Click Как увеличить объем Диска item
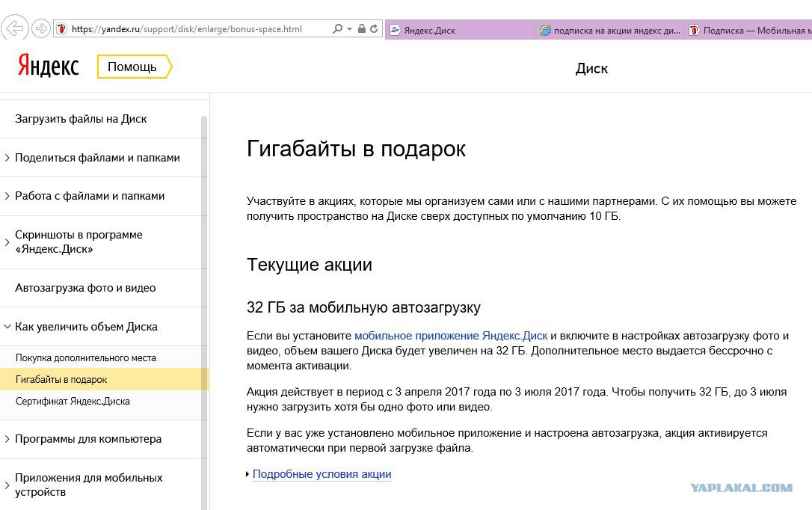The width and height of the screenshot is (812, 510). click(x=86, y=327)
